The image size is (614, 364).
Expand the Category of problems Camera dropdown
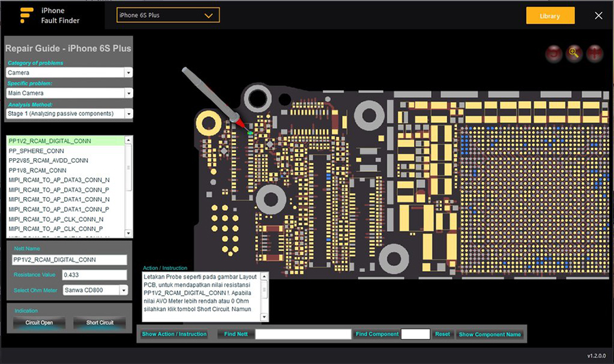click(128, 73)
